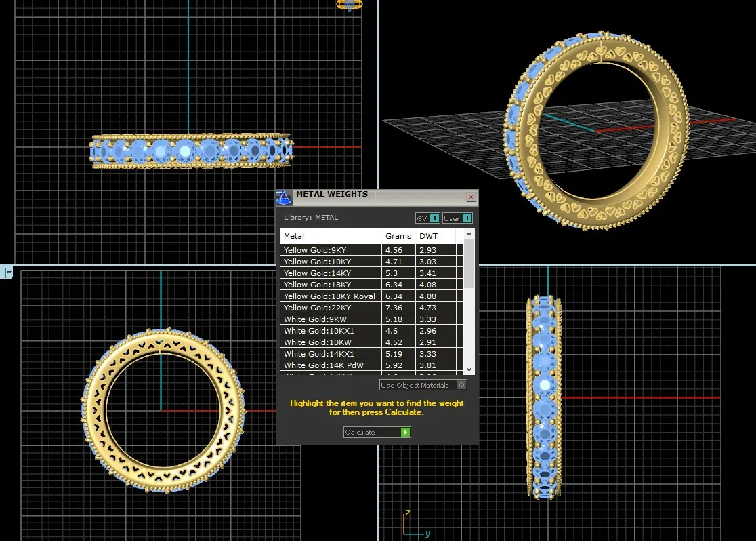Select the Yellow Gold:18KY Royal row
The height and width of the screenshot is (541, 756).
(x=371, y=296)
